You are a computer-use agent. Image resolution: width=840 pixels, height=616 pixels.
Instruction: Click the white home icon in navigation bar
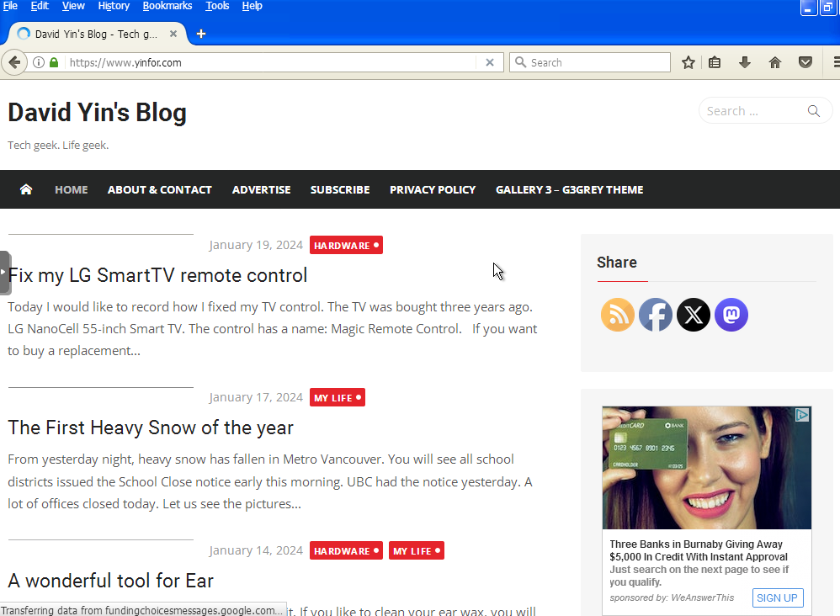pos(26,189)
